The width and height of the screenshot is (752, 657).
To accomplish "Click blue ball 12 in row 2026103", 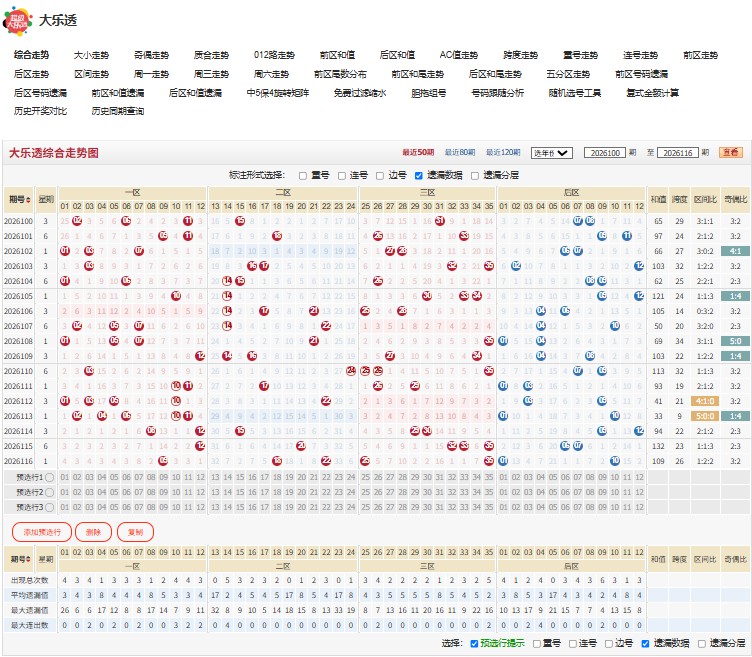I will click(x=639, y=266).
